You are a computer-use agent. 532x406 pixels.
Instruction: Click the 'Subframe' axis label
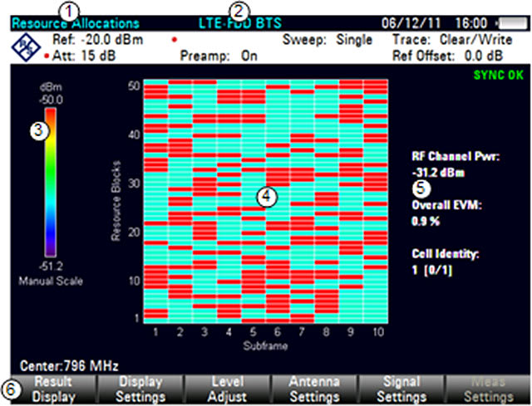coord(265,345)
